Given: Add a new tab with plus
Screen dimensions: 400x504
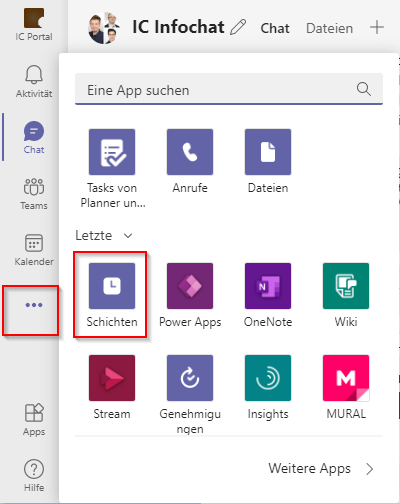Looking at the screenshot, I should coord(377,27).
